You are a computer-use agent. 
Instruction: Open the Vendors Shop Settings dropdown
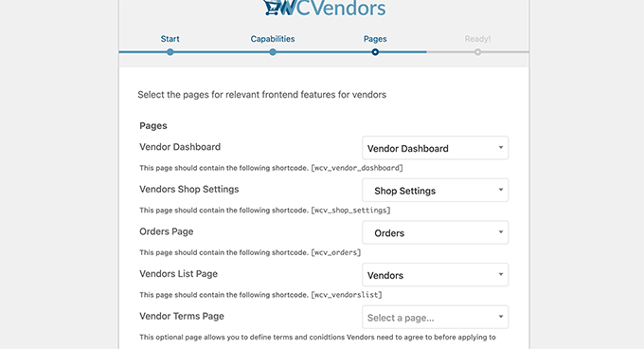[436, 191]
